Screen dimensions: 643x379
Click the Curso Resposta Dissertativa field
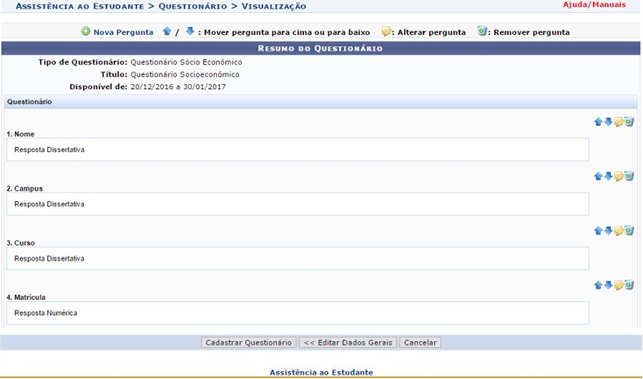pyautogui.click(x=298, y=258)
